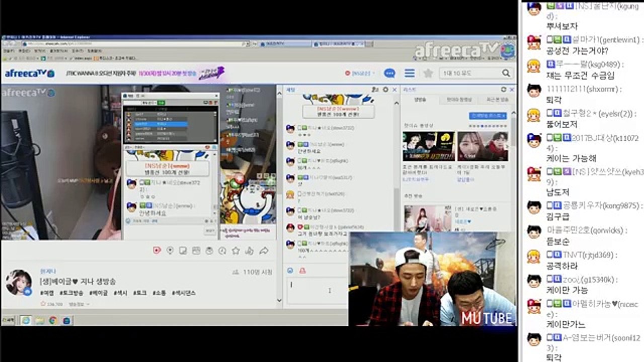Click the second hashtag under the stream title
This screenshot has height=362, width=644.
tap(71, 293)
